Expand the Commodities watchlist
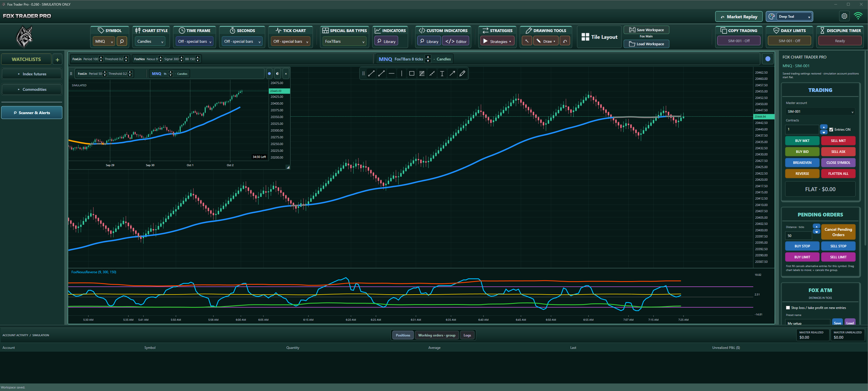 point(32,89)
